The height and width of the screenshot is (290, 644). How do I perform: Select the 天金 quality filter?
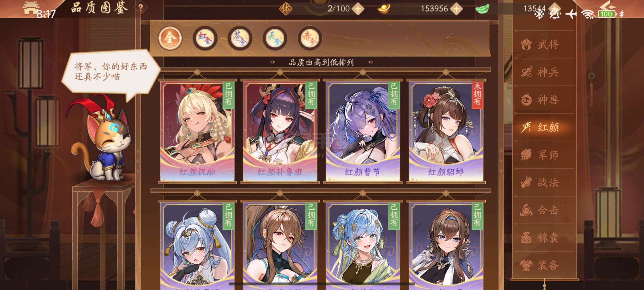[275, 38]
